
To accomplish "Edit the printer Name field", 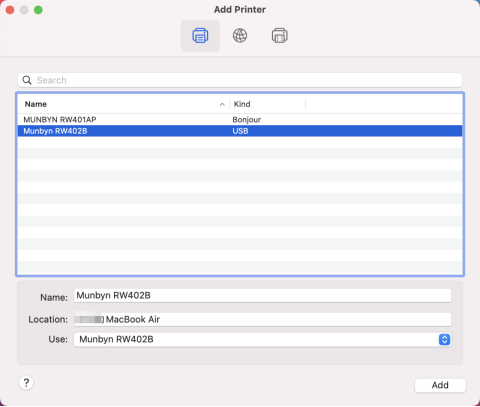I will coord(262,296).
